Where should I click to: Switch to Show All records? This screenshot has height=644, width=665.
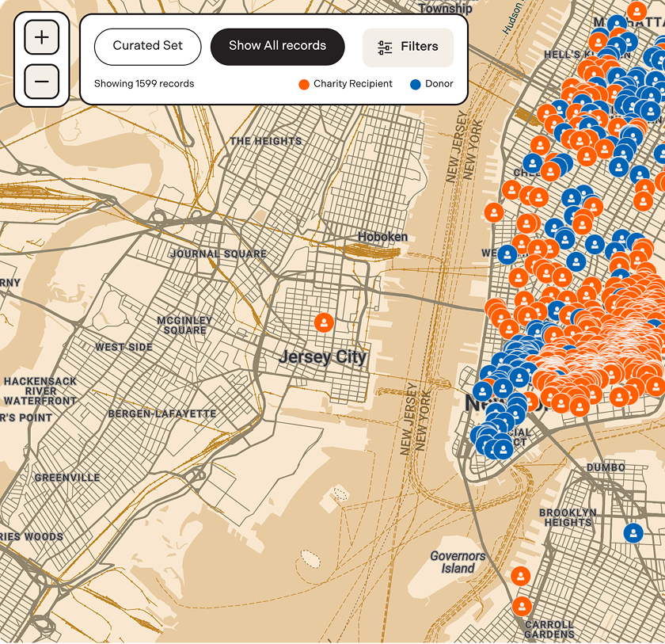(x=277, y=46)
